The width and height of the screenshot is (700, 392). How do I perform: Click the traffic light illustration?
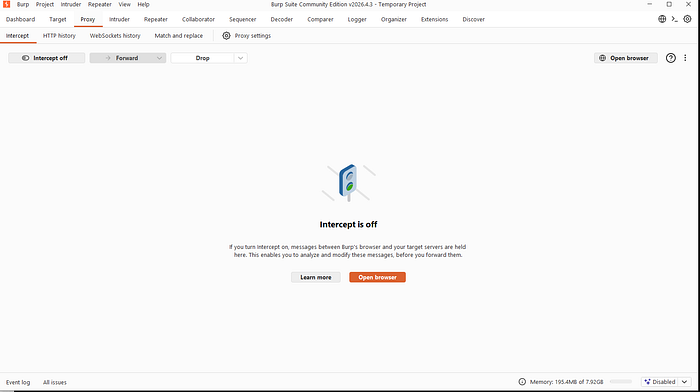[x=349, y=183]
